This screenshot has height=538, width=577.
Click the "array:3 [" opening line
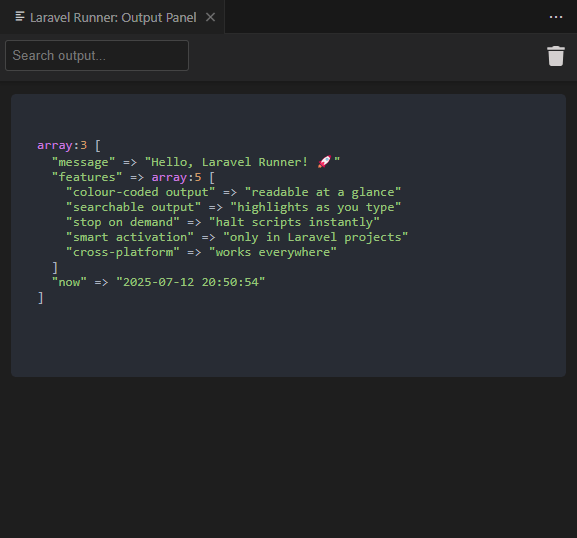click(x=69, y=145)
